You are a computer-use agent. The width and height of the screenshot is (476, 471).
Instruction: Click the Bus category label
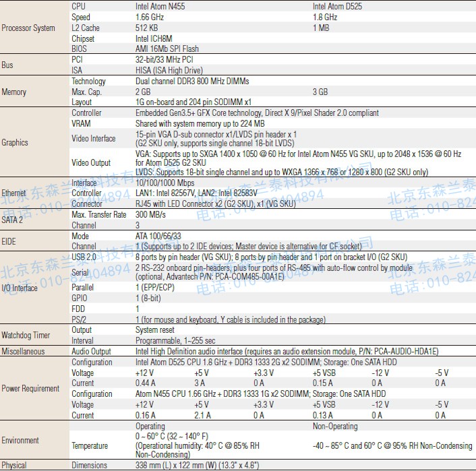(x=8, y=65)
